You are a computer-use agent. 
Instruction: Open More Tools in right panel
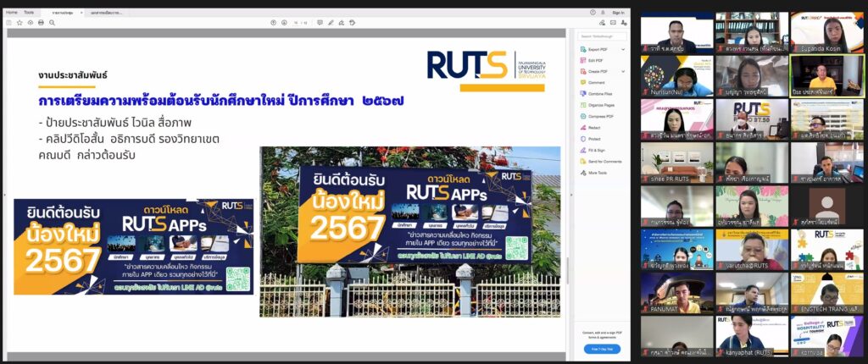coord(593,173)
